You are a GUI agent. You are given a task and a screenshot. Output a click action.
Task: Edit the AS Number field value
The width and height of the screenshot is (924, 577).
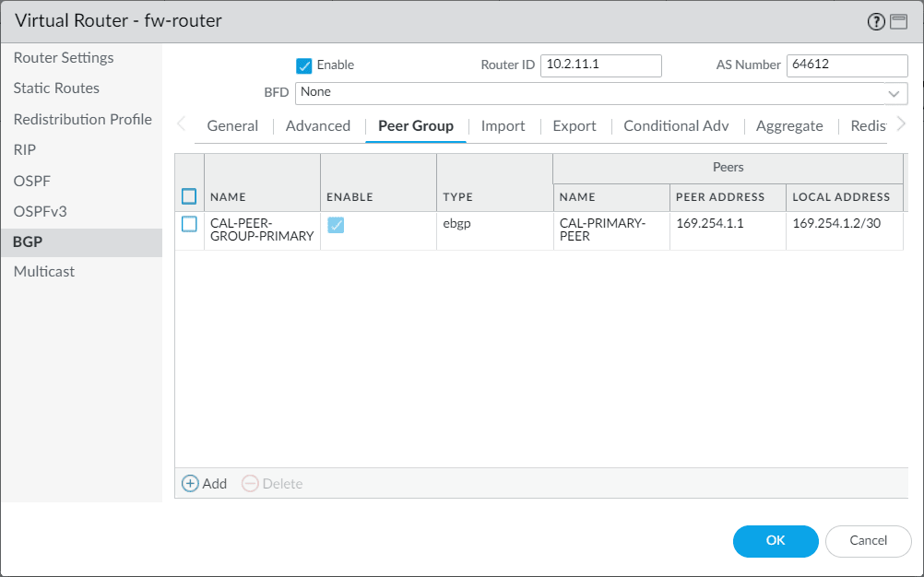(847, 65)
